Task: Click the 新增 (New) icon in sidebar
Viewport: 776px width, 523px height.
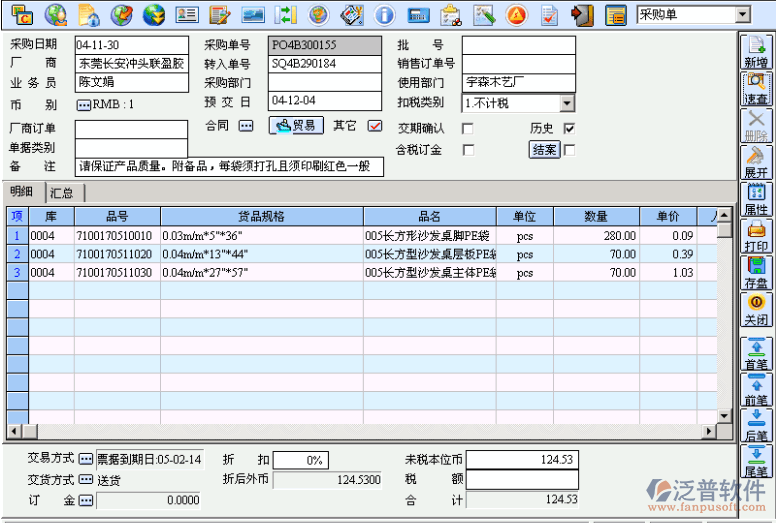Action: [756, 52]
